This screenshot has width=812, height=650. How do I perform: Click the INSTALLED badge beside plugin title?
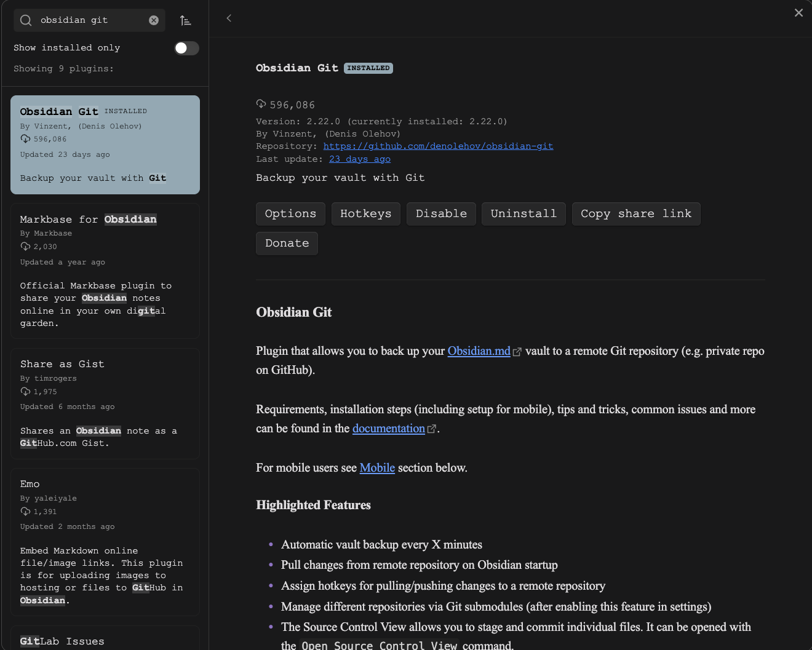pos(368,68)
